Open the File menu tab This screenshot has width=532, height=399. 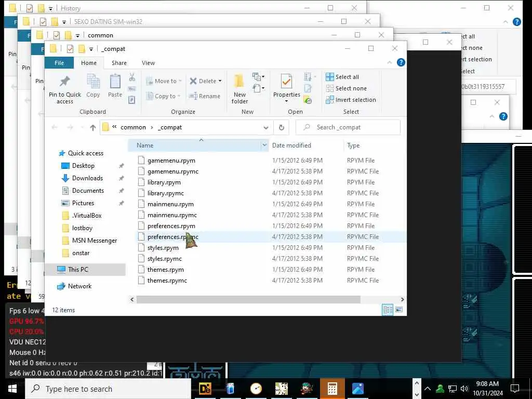(59, 63)
